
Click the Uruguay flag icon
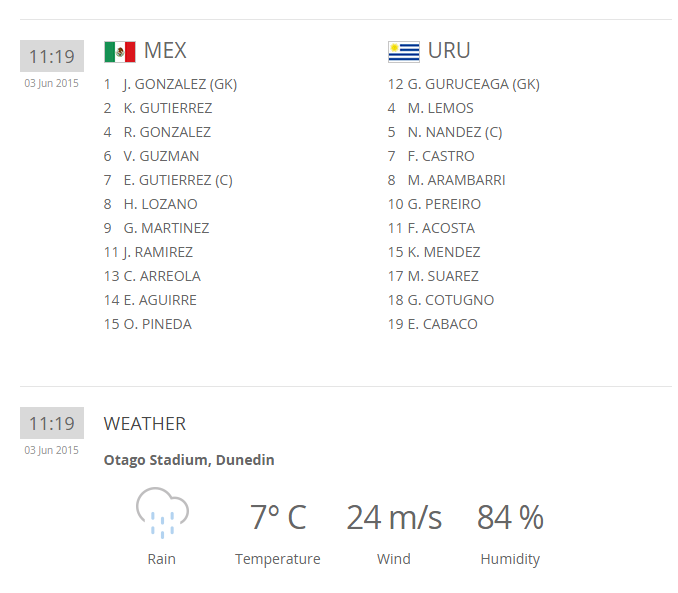403,51
